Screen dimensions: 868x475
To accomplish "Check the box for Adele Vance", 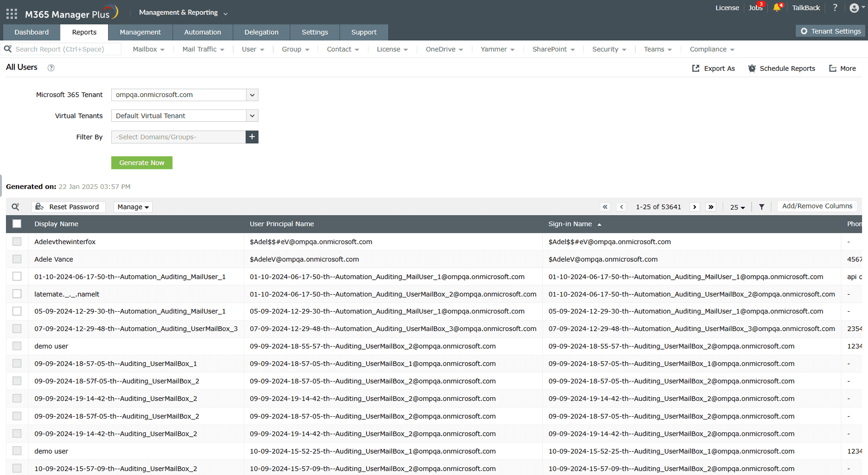I will pos(17,259).
